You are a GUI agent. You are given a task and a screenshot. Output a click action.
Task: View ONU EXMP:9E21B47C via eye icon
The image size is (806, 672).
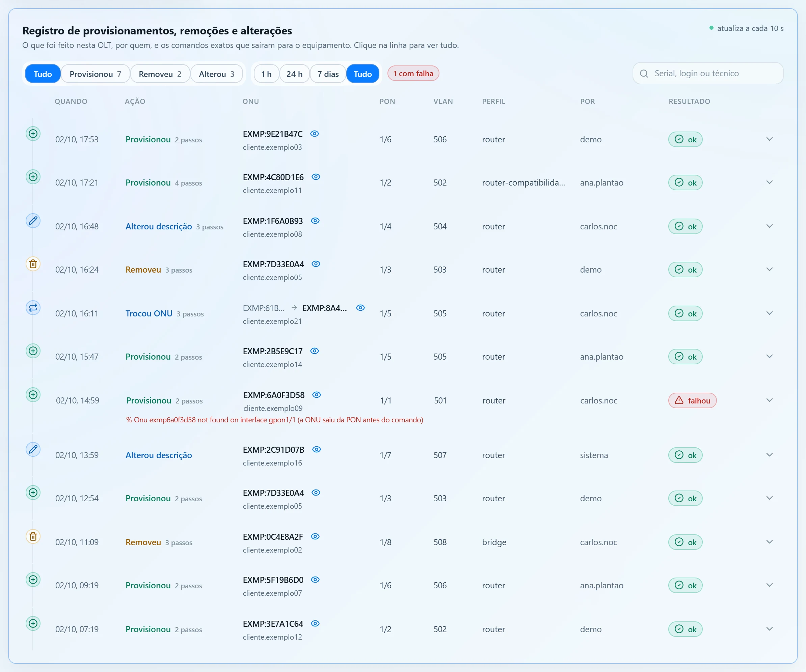coord(314,134)
